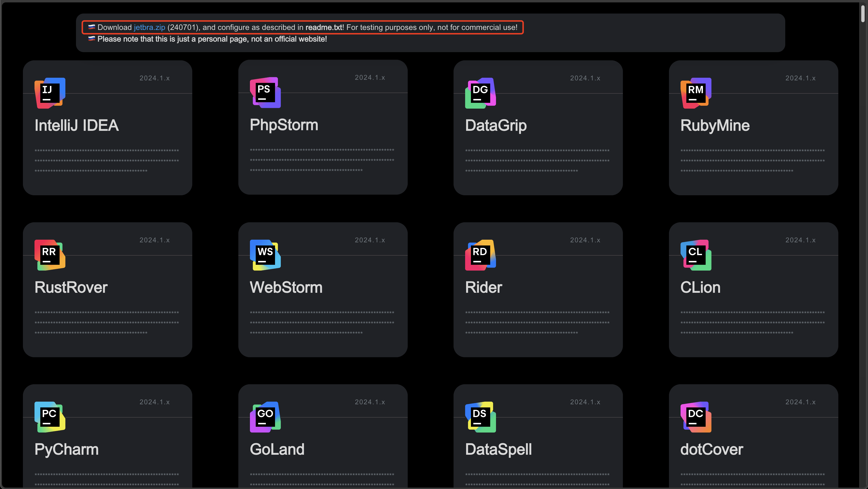The height and width of the screenshot is (489, 868).
Task: Click the 2024.1.x version on PhpStorm card
Action: click(370, 77)
